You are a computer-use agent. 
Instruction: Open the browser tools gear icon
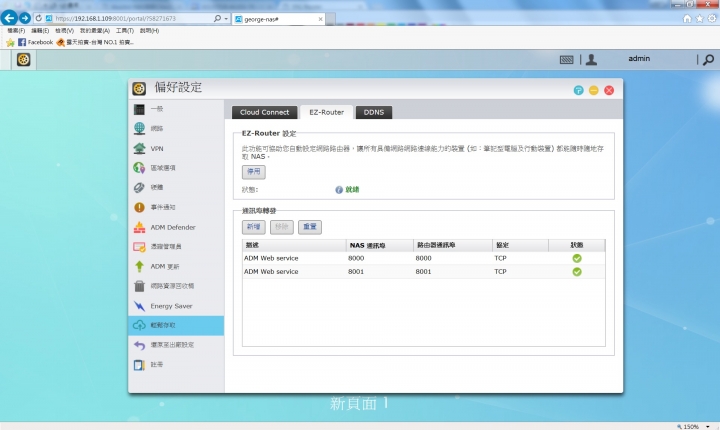tap(712, 18)
